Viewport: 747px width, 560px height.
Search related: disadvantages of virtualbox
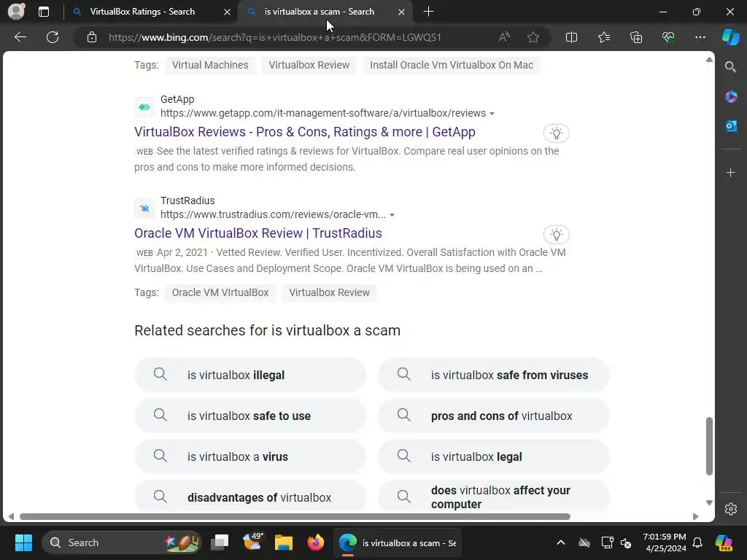[250, 497]
